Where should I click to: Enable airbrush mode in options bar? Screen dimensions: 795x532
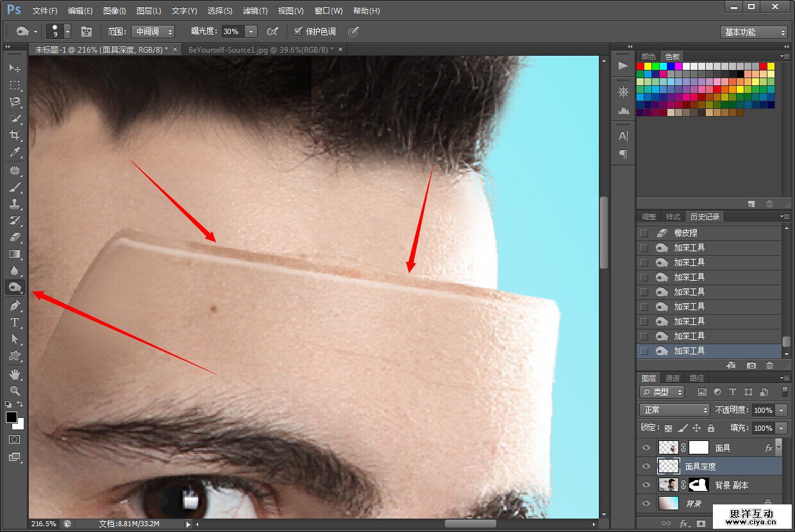[x=272, y=31]
